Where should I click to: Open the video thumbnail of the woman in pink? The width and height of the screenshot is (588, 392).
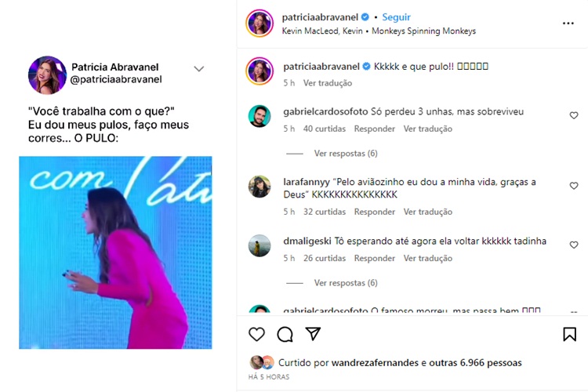click(115, 252)
